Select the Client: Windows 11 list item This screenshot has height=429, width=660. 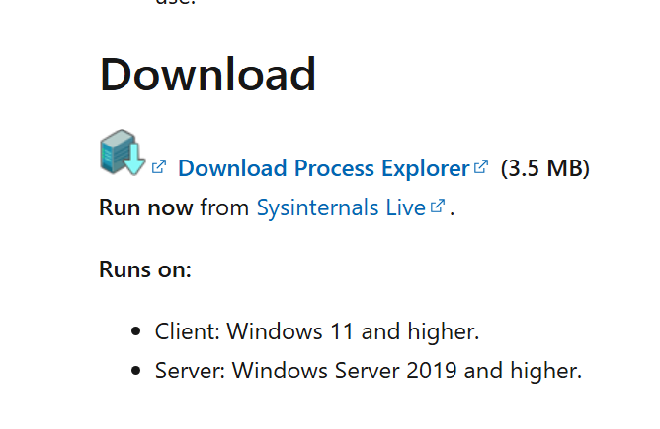click(x=317, y=331)
